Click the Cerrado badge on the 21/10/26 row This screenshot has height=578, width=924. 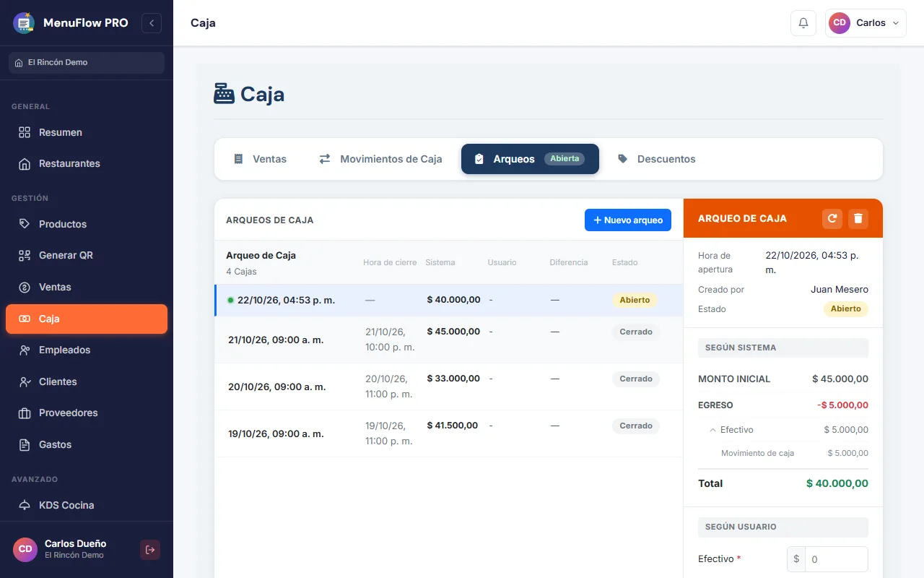(636, 332)
